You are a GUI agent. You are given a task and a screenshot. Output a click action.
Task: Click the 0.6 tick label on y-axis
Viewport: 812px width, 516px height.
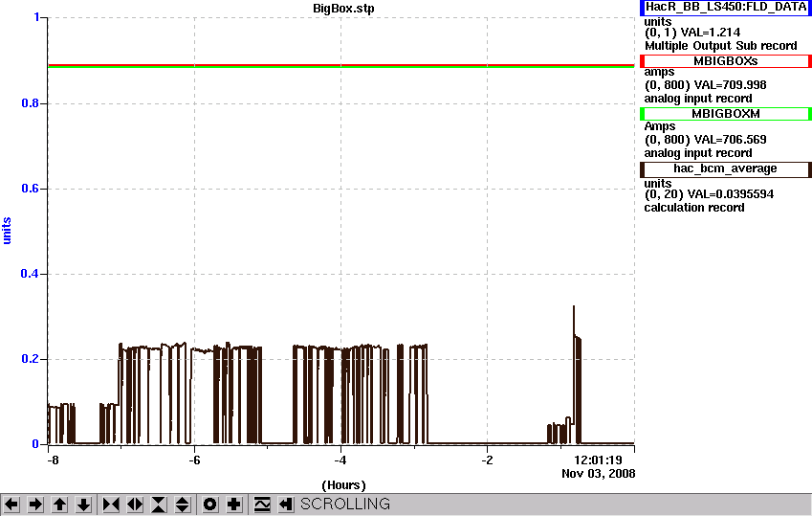coord(30,189)
